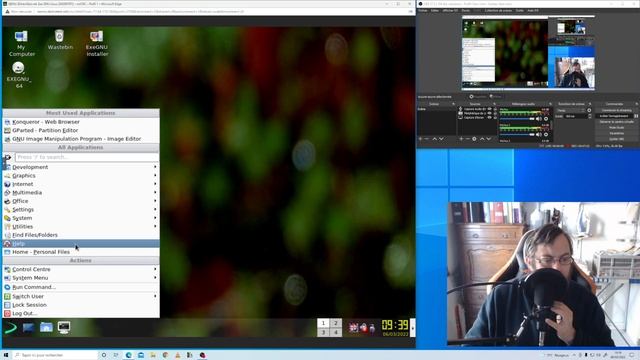Viewport: 640px width, 360px height.
Task: Open the EXEGNU_64 disk icon
Action: [18, 75]
